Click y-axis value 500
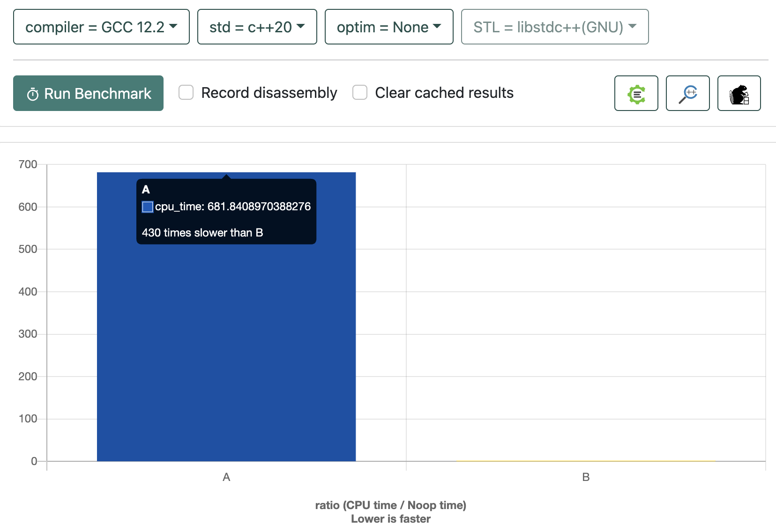The width and height of the screenshot is (776, 532). coord(28,249)
